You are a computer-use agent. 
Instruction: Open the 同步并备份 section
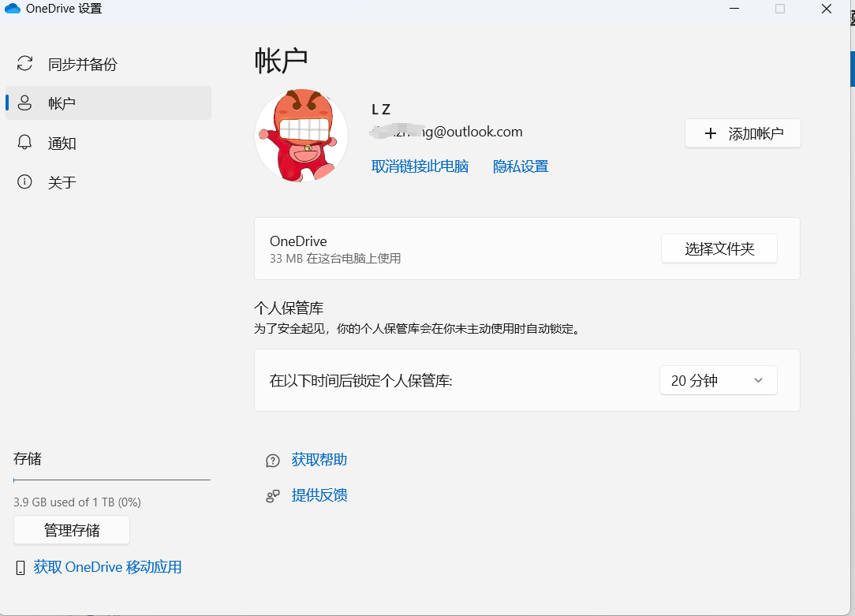(x=109, y=64)
